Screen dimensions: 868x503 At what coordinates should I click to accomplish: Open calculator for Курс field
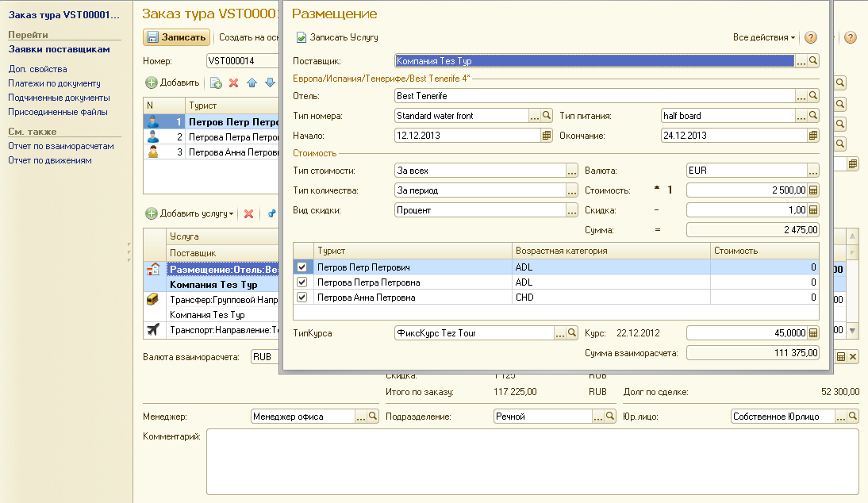[813, 333]
